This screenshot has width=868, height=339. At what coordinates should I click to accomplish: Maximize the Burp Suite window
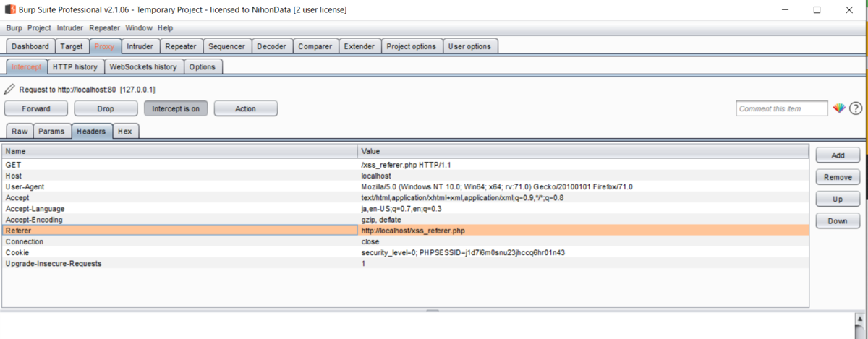(x=817, y=10)
